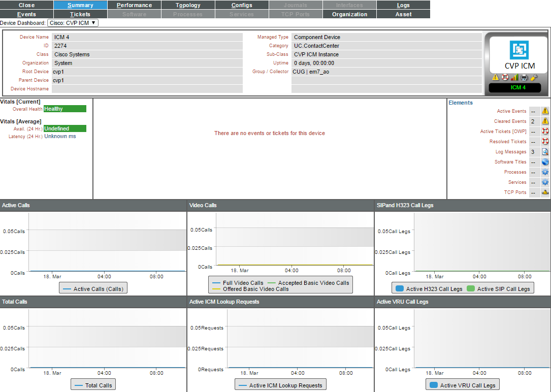Viewport: 551px width, 392px height.
Task: Toggle Total Calls legend series
Action: (93, 385)
